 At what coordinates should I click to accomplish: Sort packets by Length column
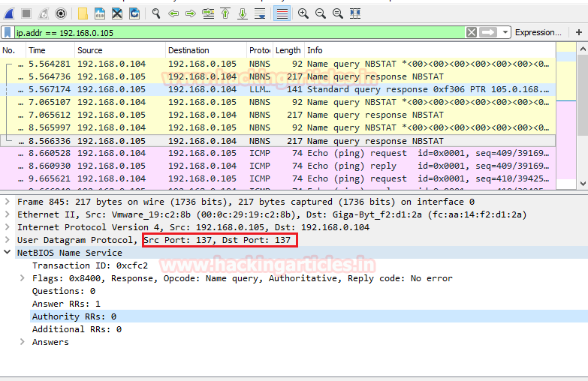[288, 50]
